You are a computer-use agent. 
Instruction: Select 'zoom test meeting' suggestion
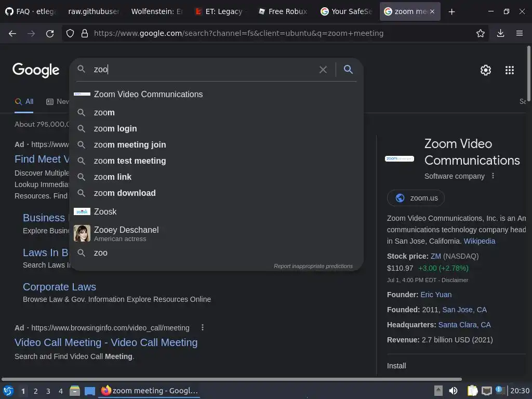click(216, 161)
